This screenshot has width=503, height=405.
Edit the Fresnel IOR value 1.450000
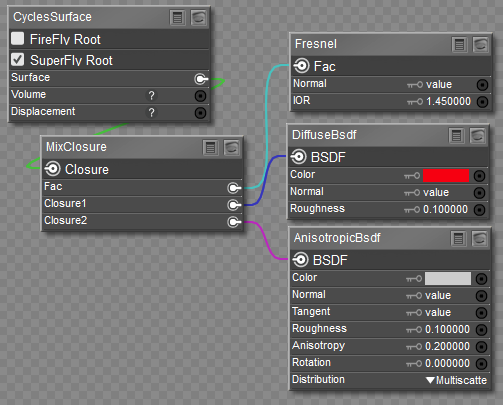(448, 102)
